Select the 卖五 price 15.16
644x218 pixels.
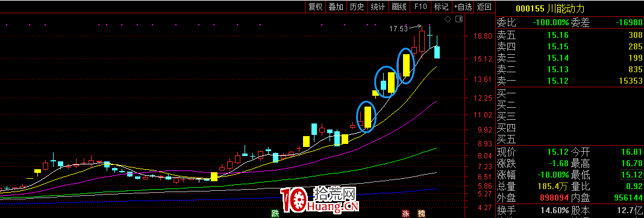click(x=558, y=36)
